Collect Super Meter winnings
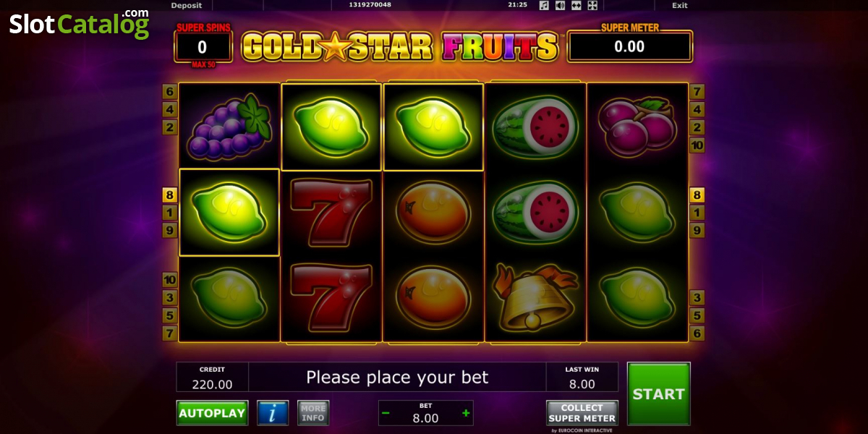The image size is (868, 434). click(582, 413)
